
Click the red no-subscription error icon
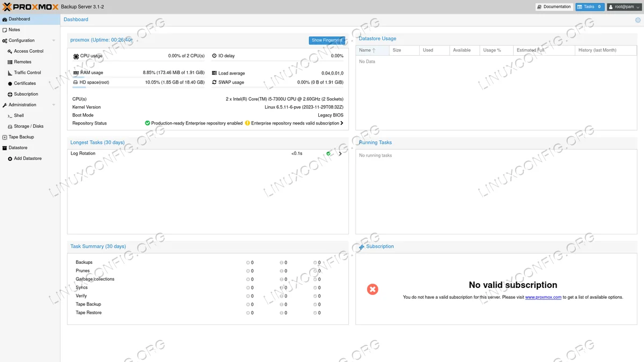pos(372,290)
